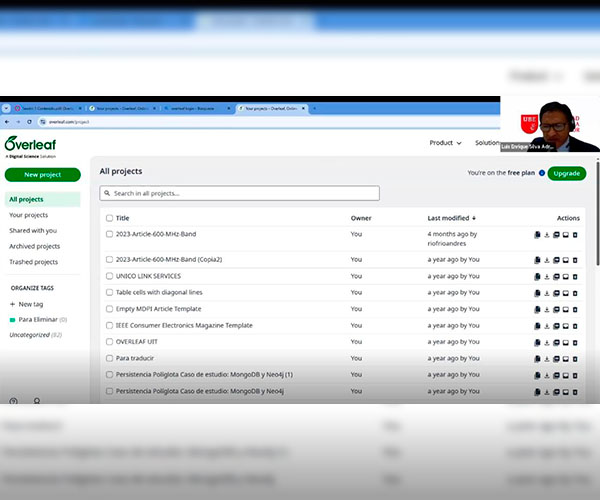Download PDF of 2023-Article-600-MHz-Band project
The width and height of the screenshot is (600, 500).
coord(556,235)
